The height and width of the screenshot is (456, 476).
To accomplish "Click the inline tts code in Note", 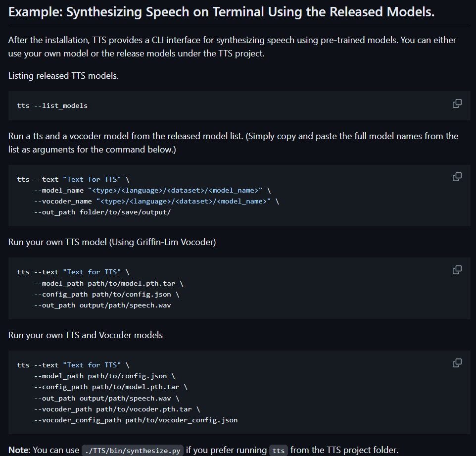I will click(x=279, y=451).
